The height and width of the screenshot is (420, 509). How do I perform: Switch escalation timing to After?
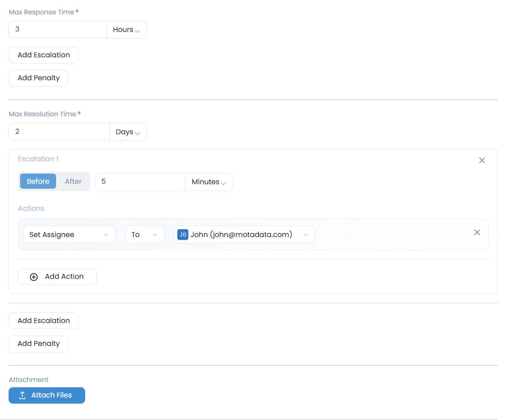[x=73, y=181]
